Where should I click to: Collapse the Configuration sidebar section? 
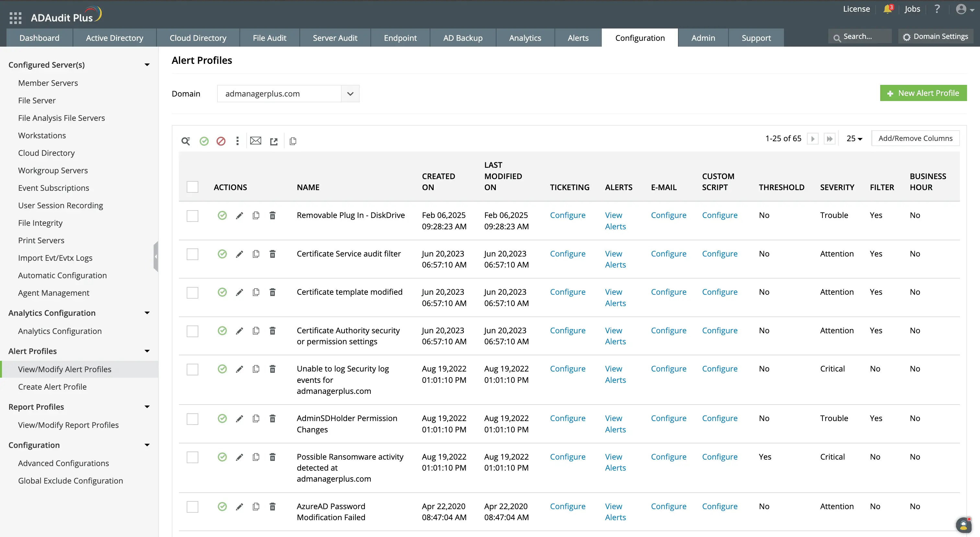click(x=147, y=445)
